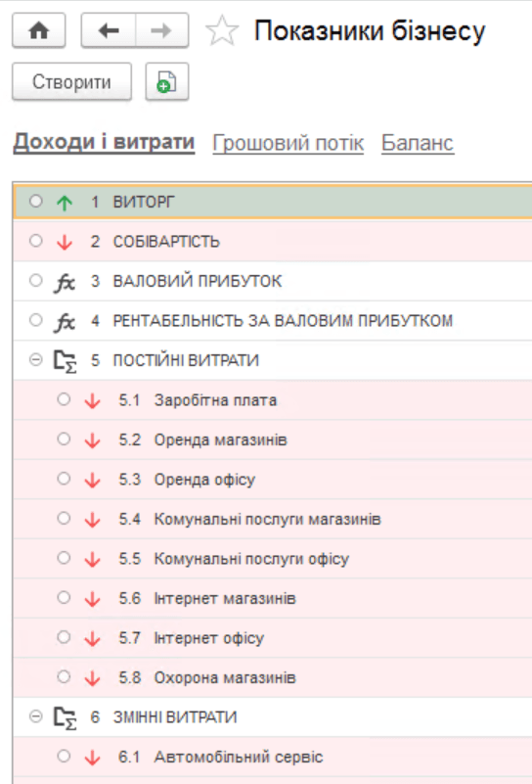This screenshot has height=784, width=532.
Task: Select the Комунальні послуги магазинів row
Action: [x=273, y=519]
